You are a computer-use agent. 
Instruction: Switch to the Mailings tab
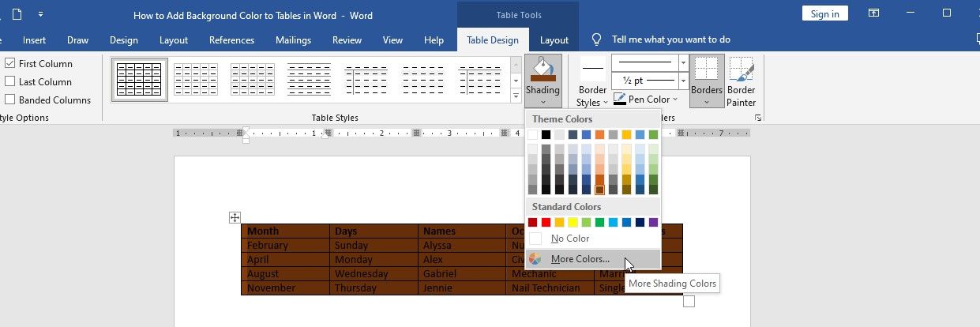pyautogui.click(x=293, y=40)
